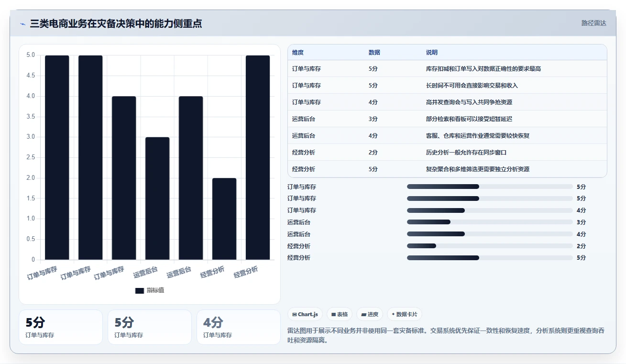The image size is (626, 364).
Task: Click the 经营分析 progress bar showing 2分
Action: tap(490, 246)
